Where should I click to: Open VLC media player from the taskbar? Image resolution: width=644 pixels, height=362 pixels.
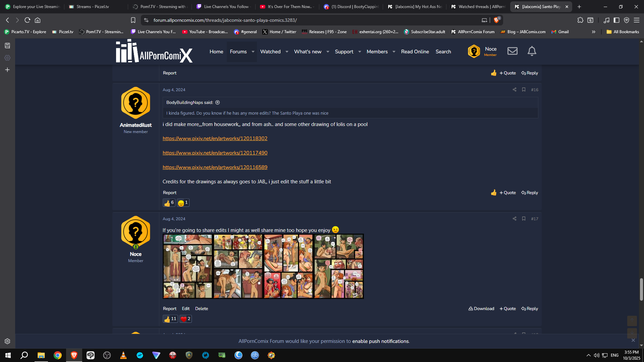(x=123, y=355)
